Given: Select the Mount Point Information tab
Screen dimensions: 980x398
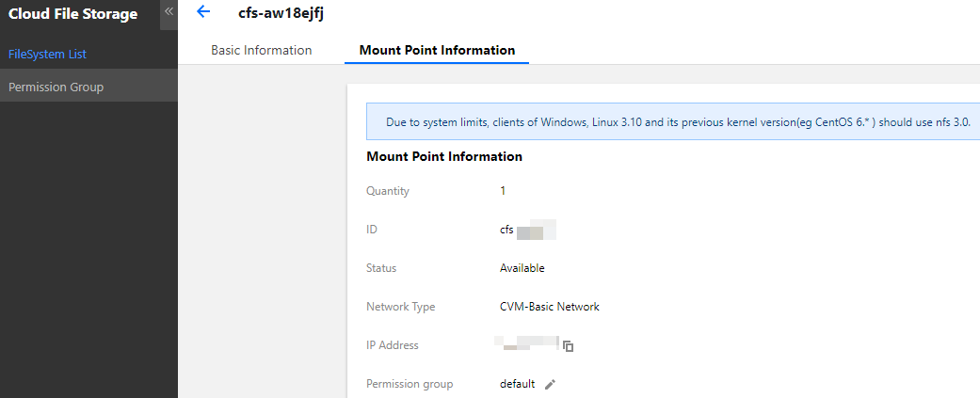Looking at the screenshot, I should (x=437, y=50).
